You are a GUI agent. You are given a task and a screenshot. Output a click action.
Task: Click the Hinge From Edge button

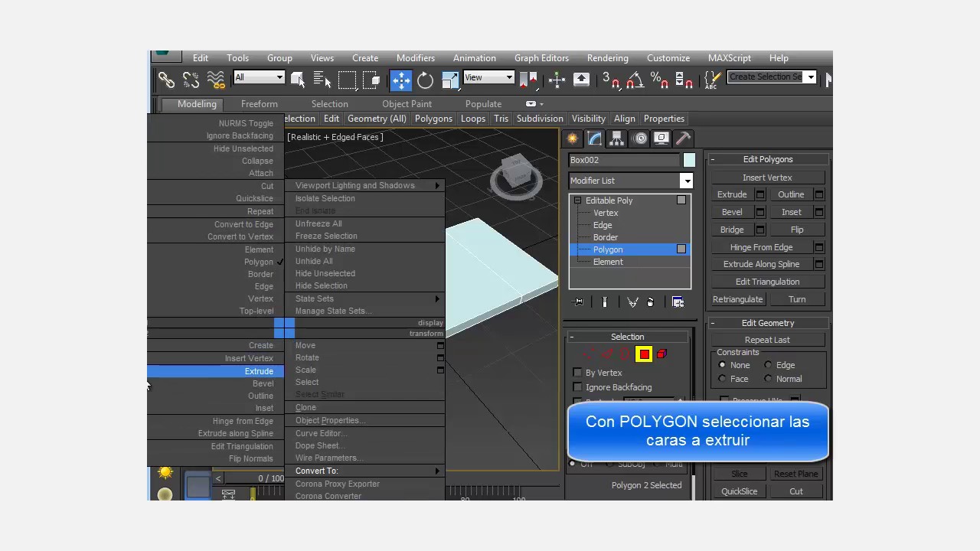tap(761, 247)
